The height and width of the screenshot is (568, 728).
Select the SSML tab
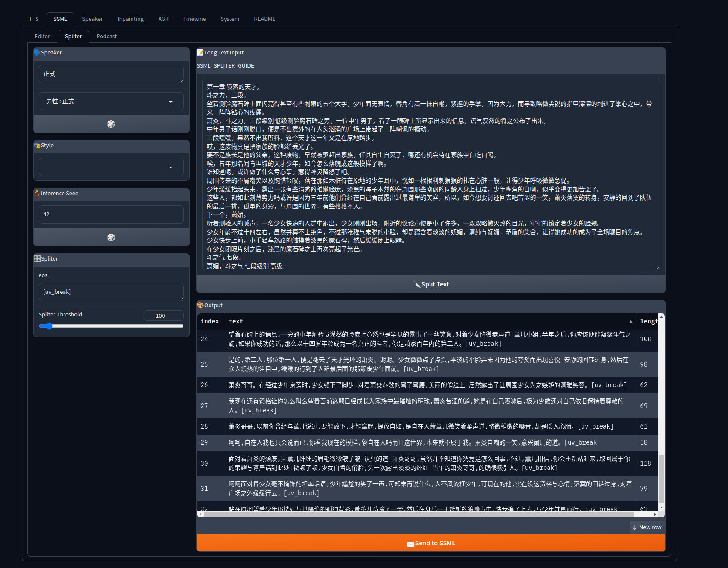60,19
